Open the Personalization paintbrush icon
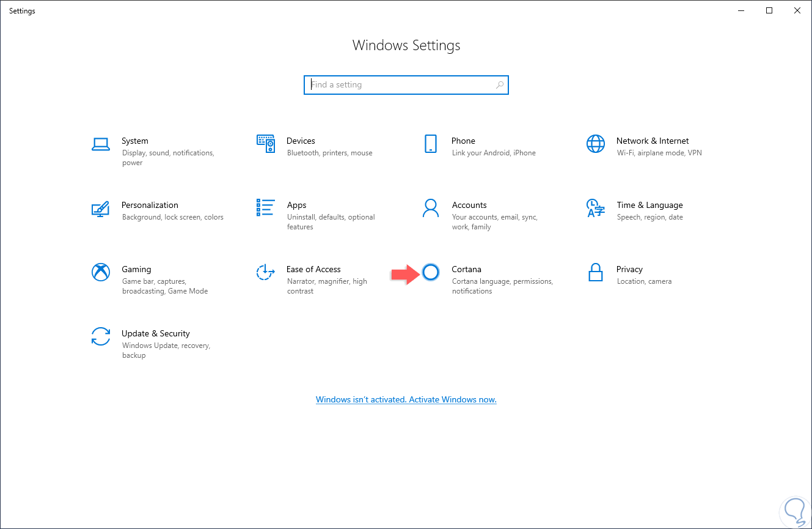812x529 pixels. (x=100, y=209)
